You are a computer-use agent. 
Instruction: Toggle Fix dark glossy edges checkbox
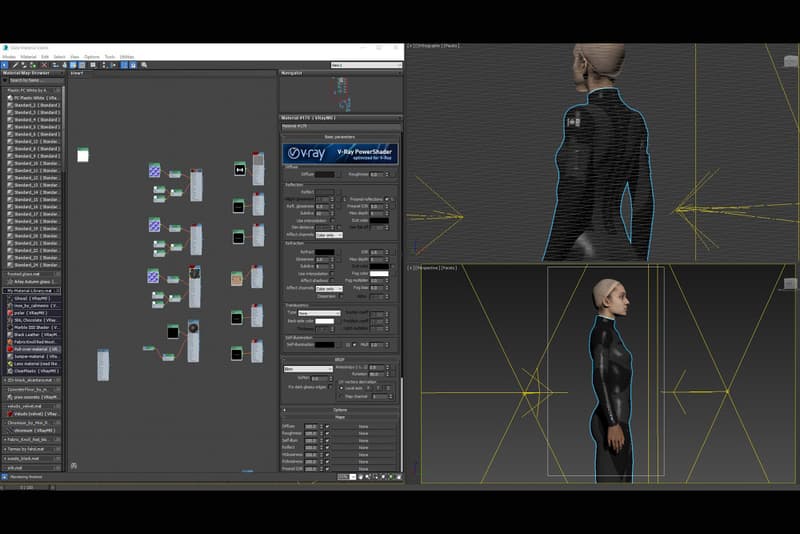331,387
